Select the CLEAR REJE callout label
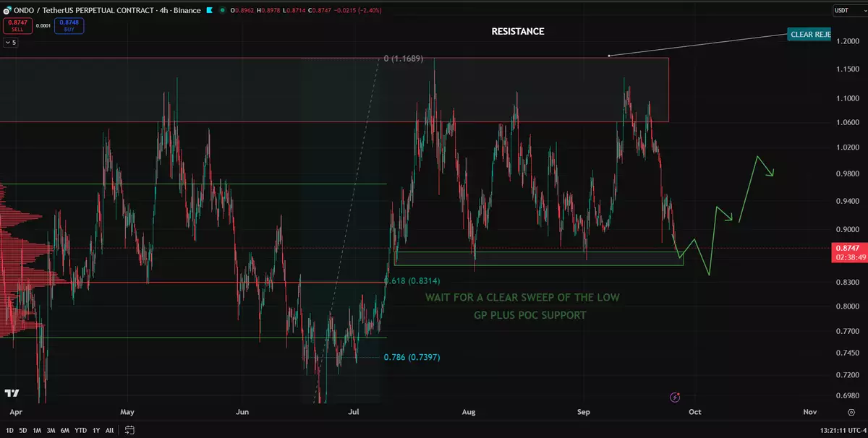 pos(809,34)
